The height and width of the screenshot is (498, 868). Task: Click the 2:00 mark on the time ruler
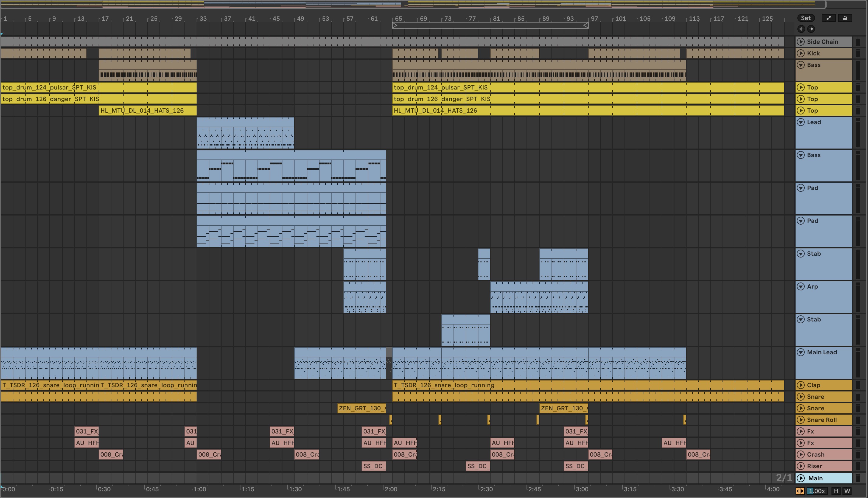(x=391, y=489)
